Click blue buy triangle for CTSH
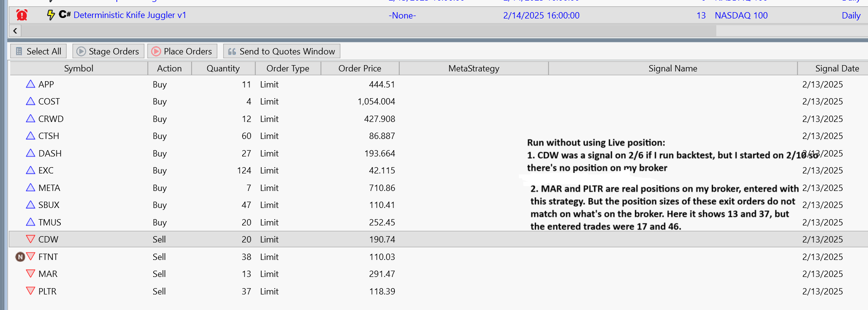This screenshot has height=310, width=868. pos(31,136)
